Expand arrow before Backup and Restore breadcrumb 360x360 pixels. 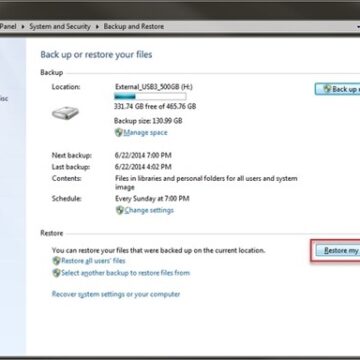[97, 27]
